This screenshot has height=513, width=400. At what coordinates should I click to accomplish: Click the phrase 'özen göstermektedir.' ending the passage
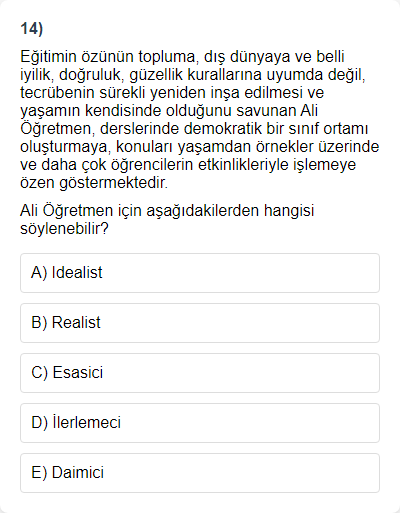[94, 183]
